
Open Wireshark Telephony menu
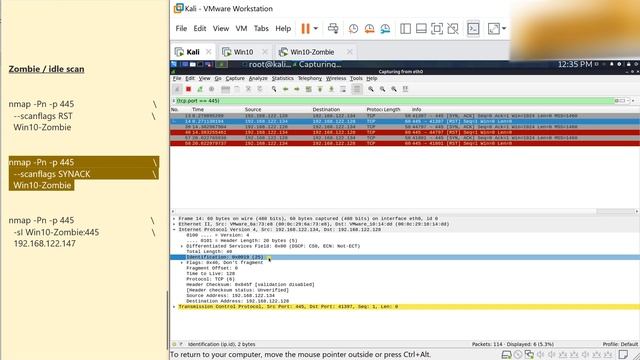pos(310,78)
